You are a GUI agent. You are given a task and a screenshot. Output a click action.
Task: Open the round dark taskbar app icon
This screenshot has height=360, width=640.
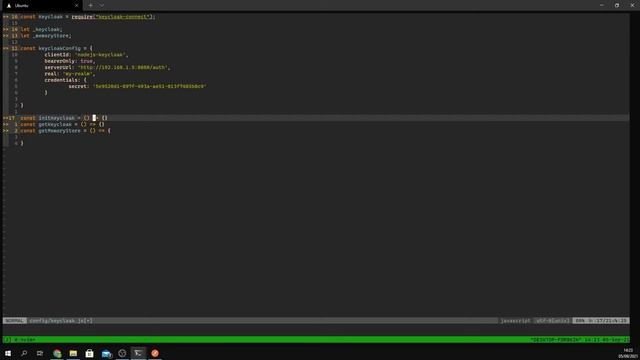click(x=122, y=353)
